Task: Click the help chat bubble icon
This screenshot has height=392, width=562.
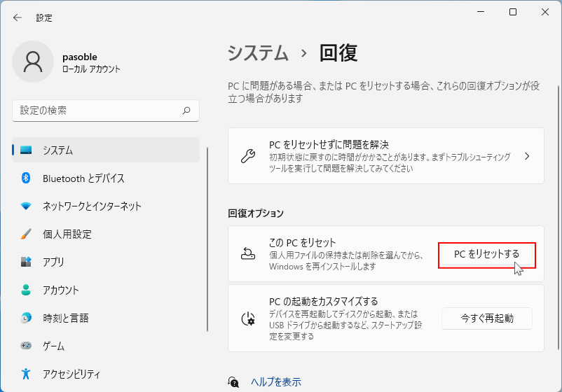Action: 233,382
